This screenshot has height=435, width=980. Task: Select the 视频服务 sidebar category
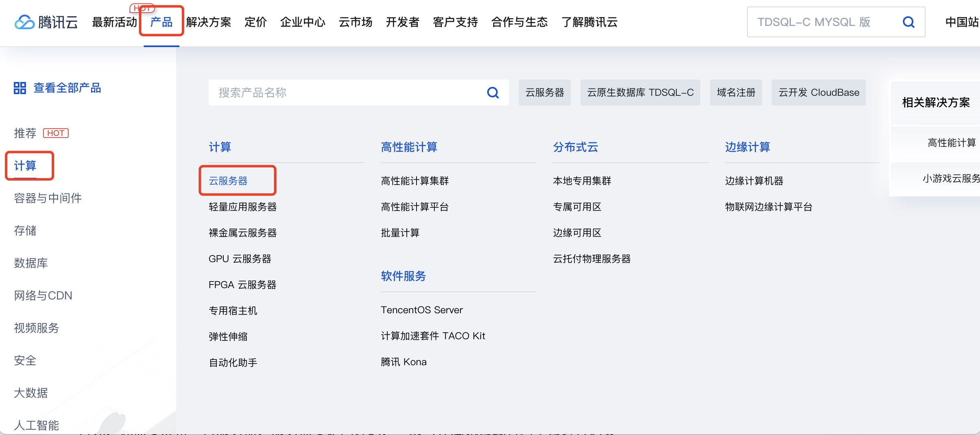point(37,328)
